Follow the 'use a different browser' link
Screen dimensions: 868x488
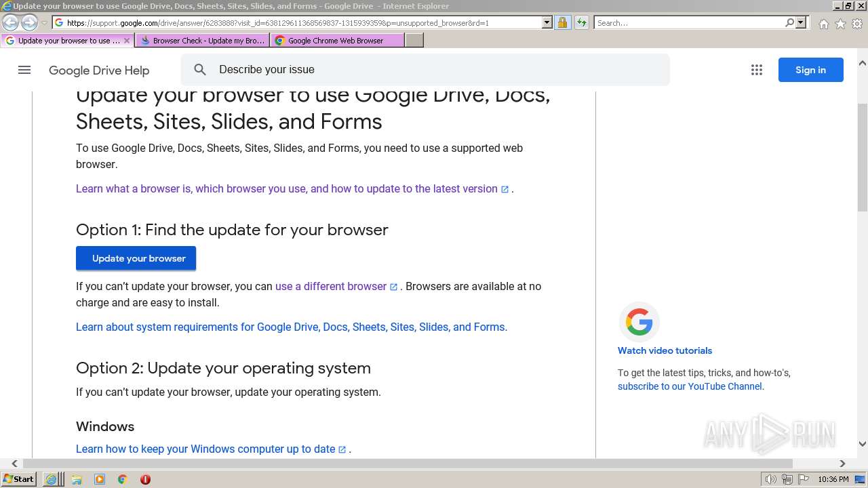tap(336, 286)
